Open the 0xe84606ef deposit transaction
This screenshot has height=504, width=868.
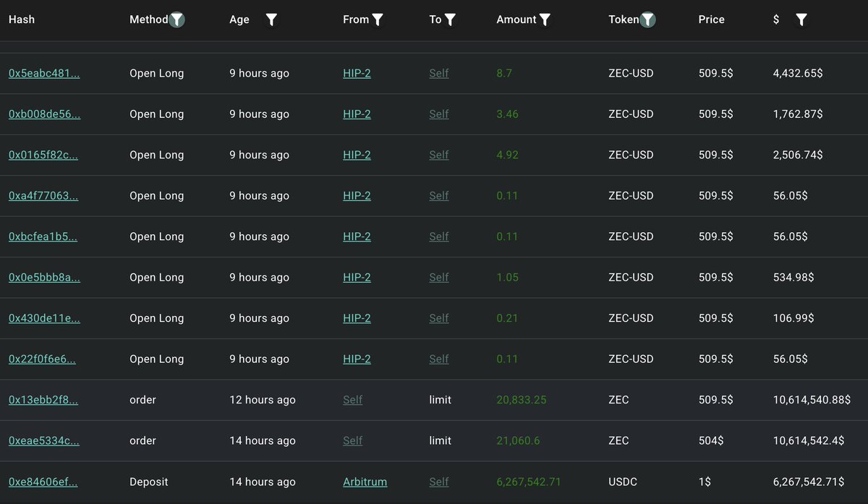click(x=43, y=482)
